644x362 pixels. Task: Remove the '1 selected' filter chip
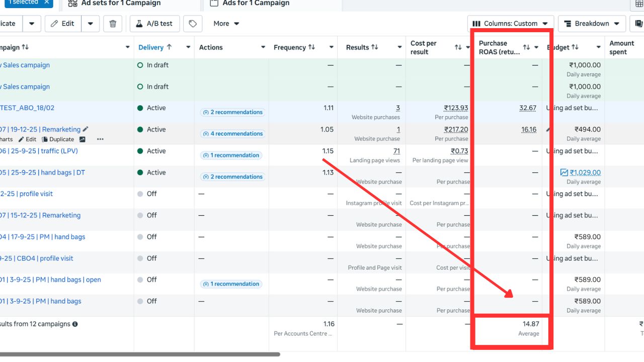coord(47,2)
